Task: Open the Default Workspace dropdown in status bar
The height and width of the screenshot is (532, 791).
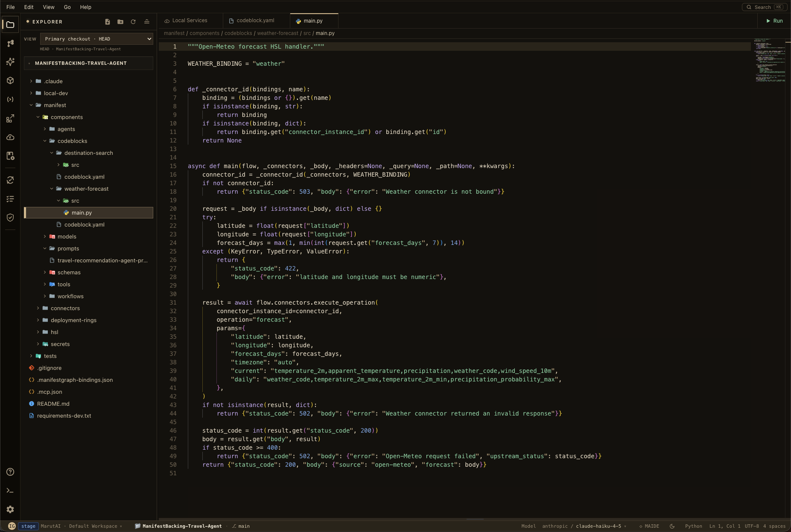Action: click(96, 526)
